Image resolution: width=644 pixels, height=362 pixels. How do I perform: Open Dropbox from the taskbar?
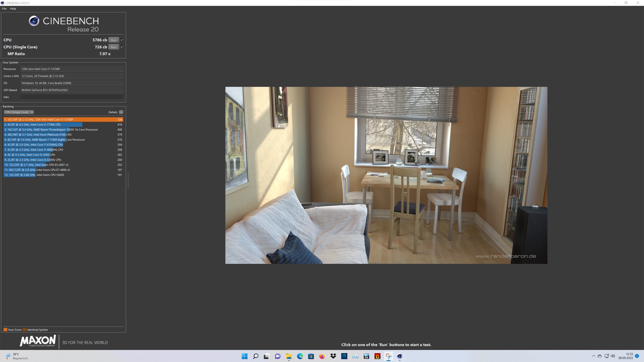[x=333, y=356]
